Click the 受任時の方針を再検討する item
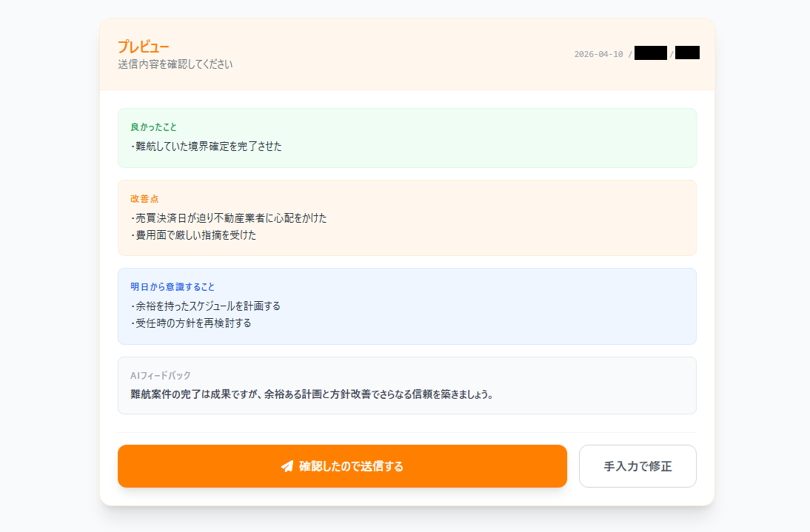810x532 pixels. tap(190, 323)
